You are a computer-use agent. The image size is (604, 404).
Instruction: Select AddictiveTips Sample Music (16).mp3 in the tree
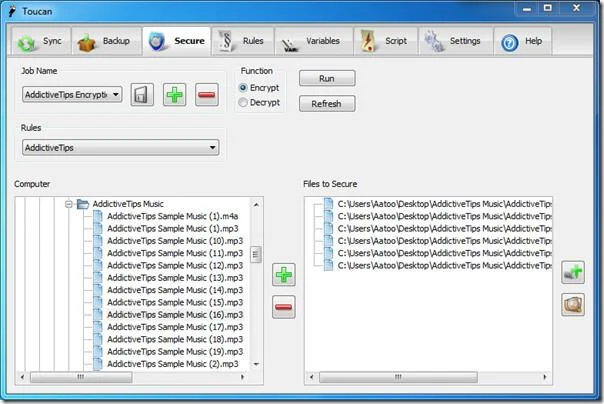click(175, 315)
